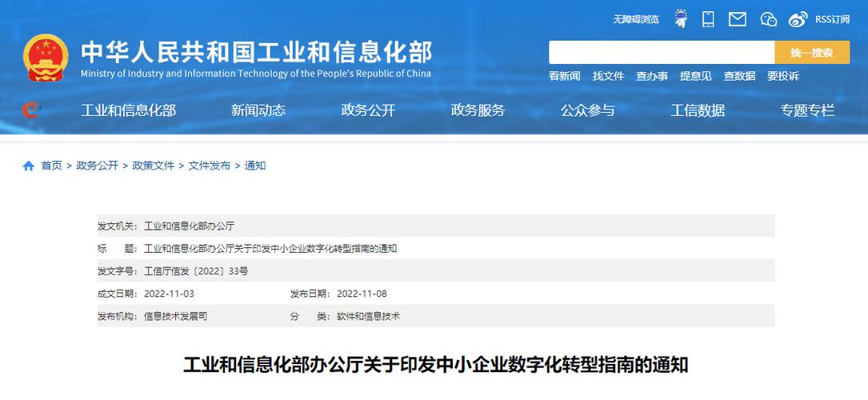Screen dimensions: 868x400
Task: Click the home icon in breadcrumb
Action: (28, 166)
